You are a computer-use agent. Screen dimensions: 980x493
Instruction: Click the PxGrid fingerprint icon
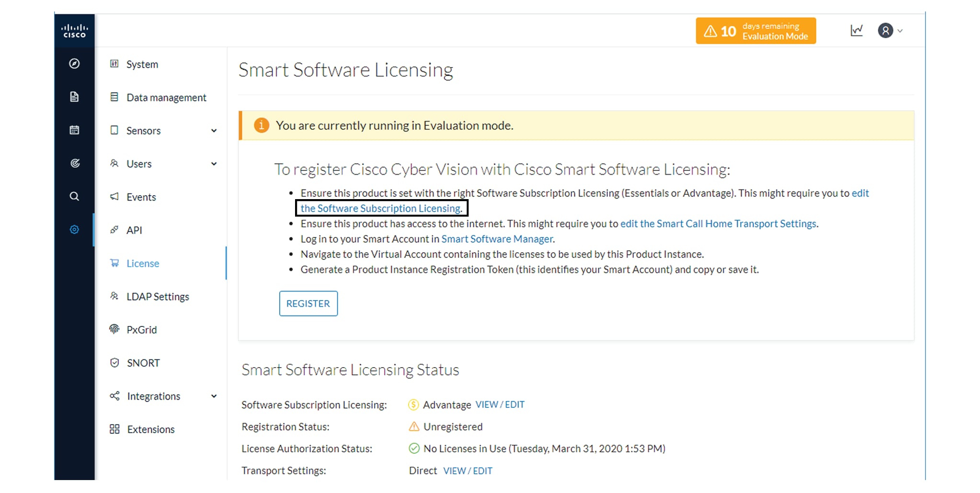114,329
